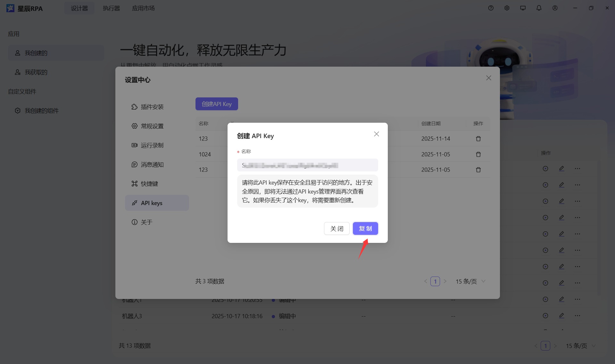Click the 运行录制 screen recording icon

pyautogui.click(x=135, y=145)
